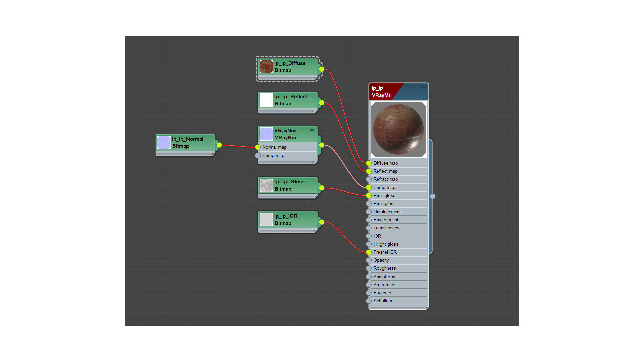Click the Self-illum slot in VRayMtl
The width and height of the screenshot is (644, 362).
pyautogui.click(x=383, y=301)
